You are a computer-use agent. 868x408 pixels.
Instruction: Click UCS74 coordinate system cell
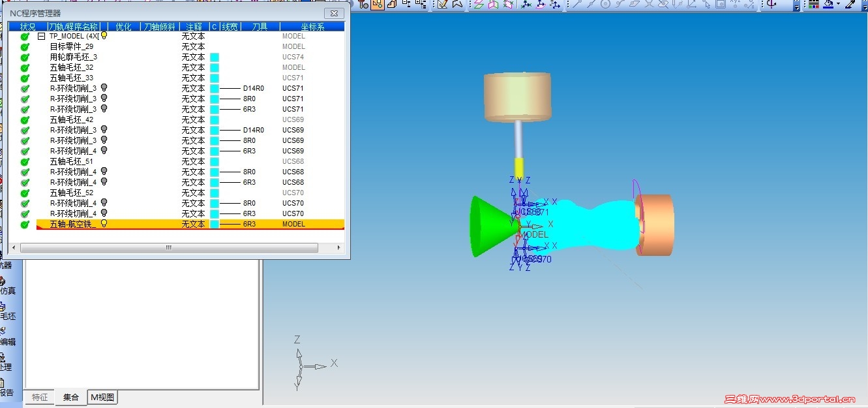pyautogui.click(x=293, y=57)
